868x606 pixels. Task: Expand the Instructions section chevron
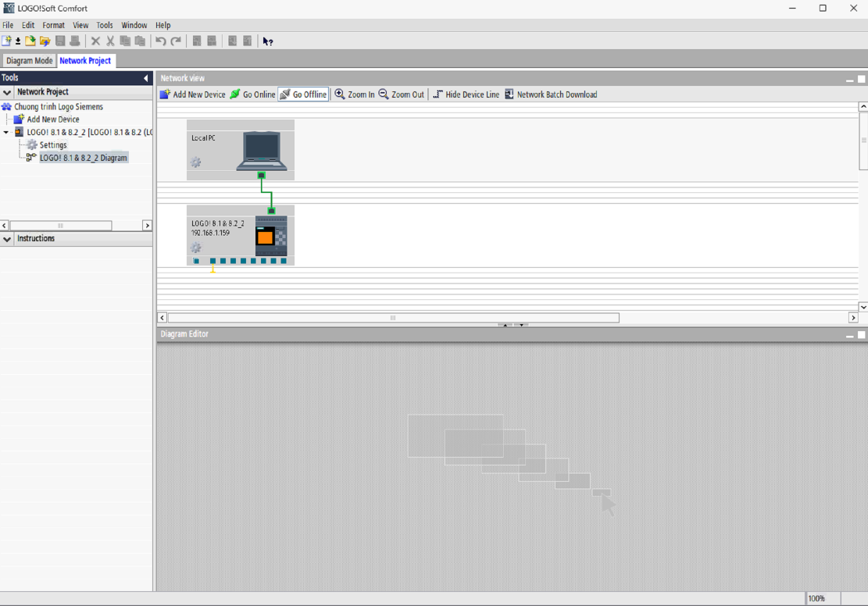7,239
